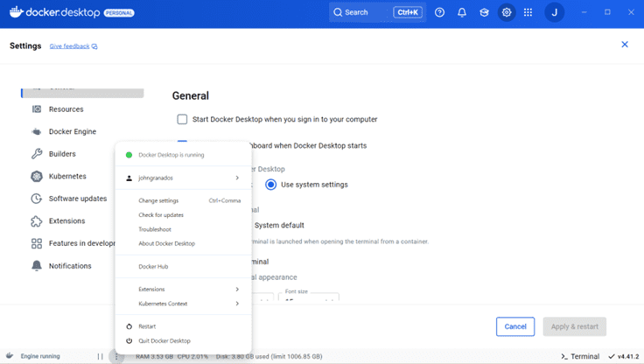The height and width of the screenshot is (364, 644).
Task: Click the Restart circular arrow icon
Action: tap(129, 326)
